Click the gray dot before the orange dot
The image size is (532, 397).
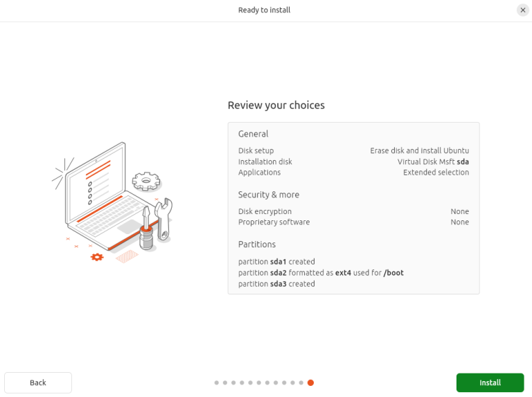pos(301,382)
